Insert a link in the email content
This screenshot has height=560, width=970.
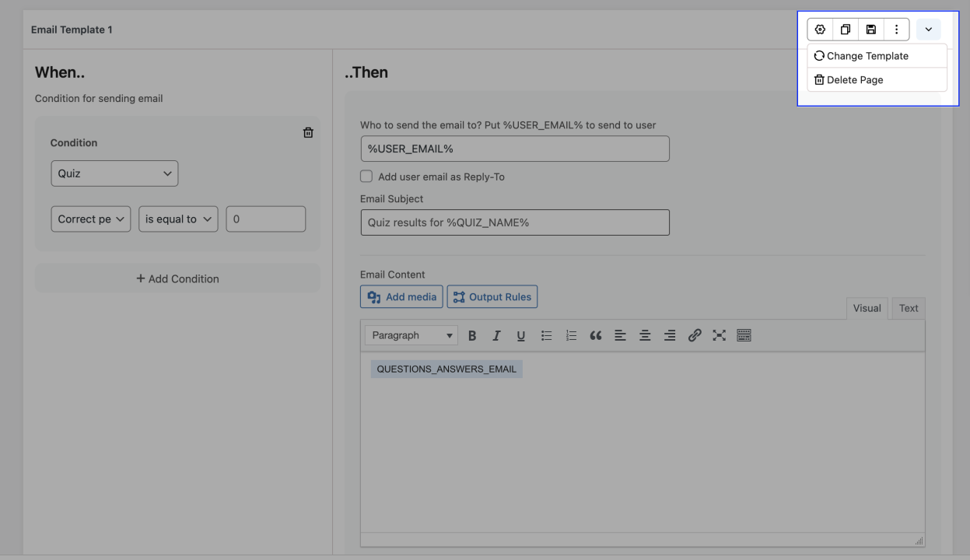point(695,334)
